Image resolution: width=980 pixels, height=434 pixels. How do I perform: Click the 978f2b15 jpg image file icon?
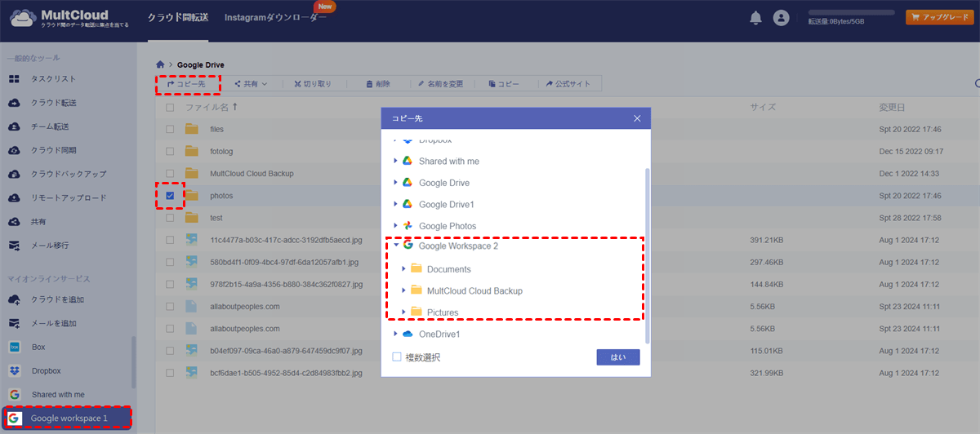pos(192,285)
